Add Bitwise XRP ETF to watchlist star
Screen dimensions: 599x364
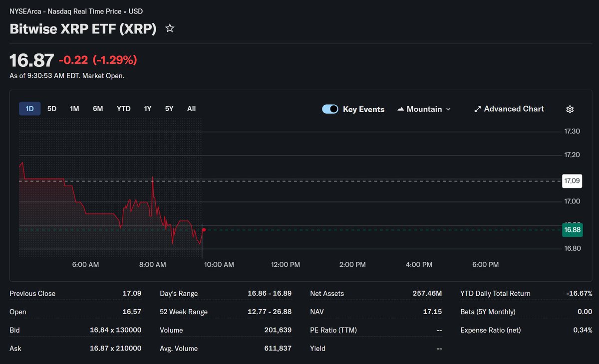click(170, 28)
